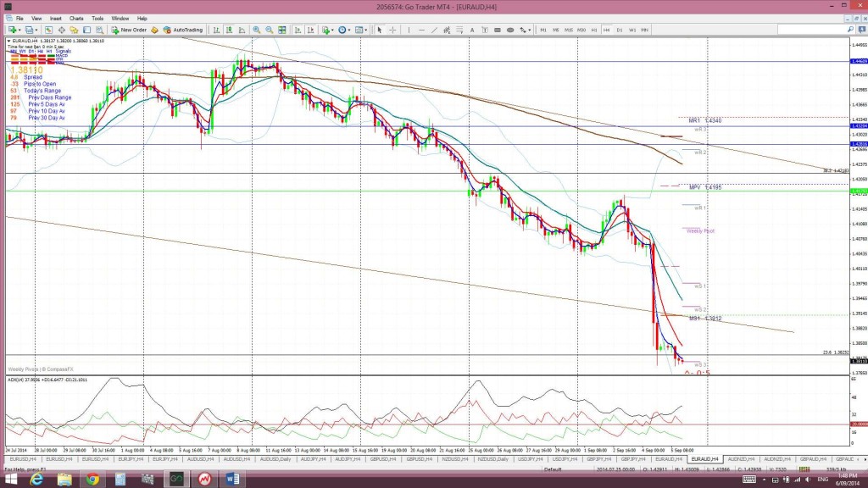Open the Charts menu
Viewport: 868px width, 488px height.
[76, 18]
